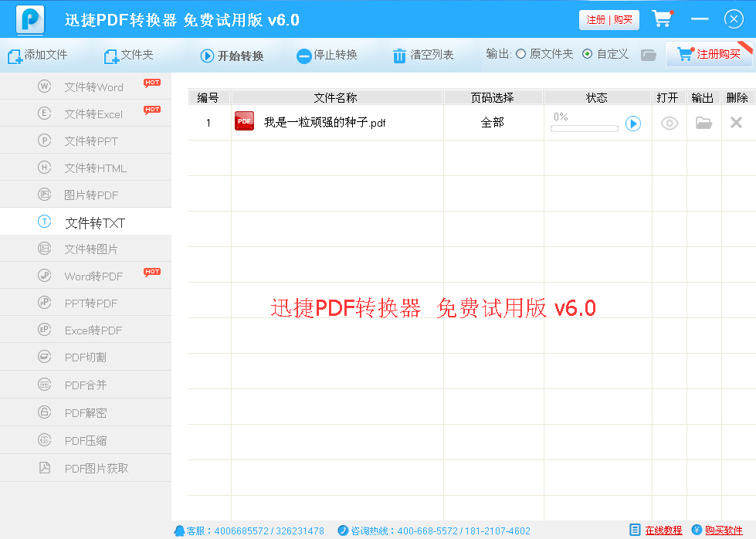Clear the list with 清空列表 trash button

tap(423, 56)
